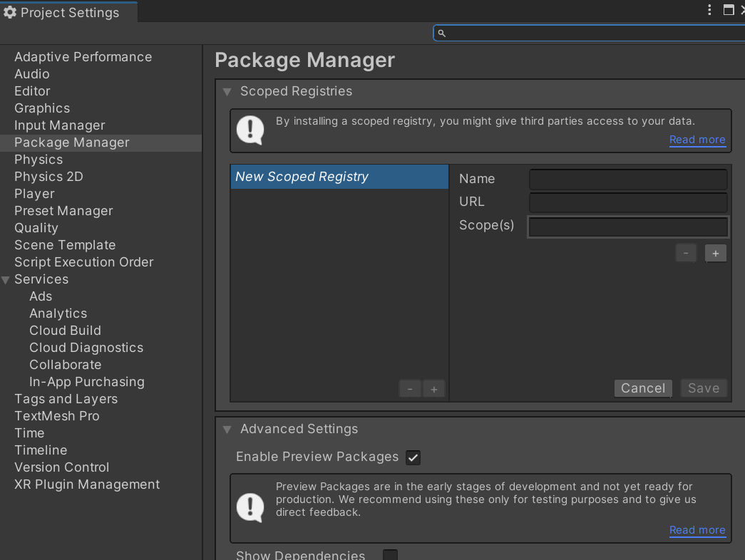Open Version Control settings
This screenshot has width=745, height=560.
(x=62, y=467)
